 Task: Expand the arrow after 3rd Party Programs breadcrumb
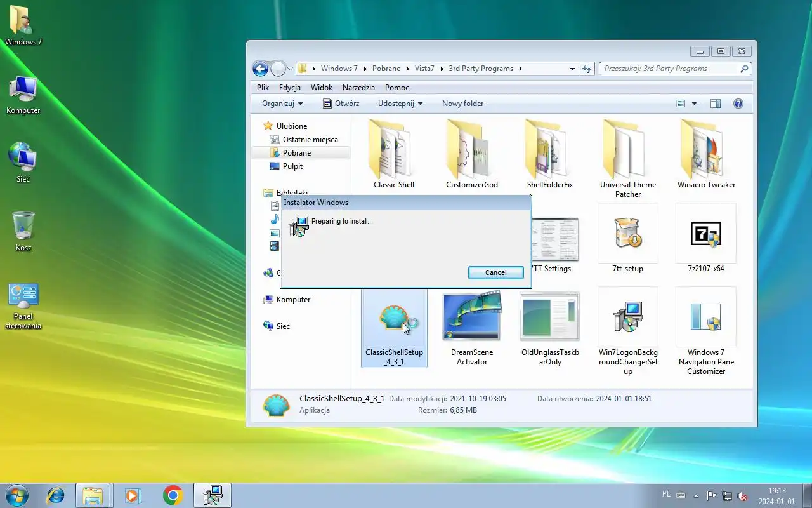tap(521, 69)
